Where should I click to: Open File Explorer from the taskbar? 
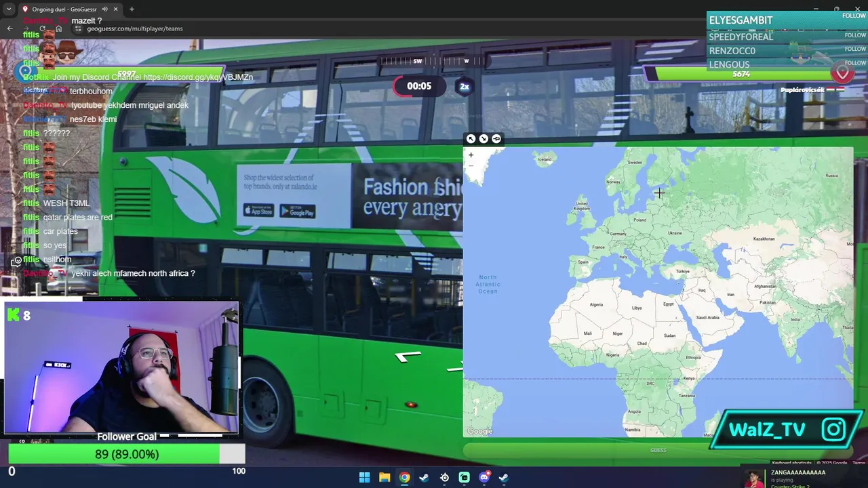(384, 477)
